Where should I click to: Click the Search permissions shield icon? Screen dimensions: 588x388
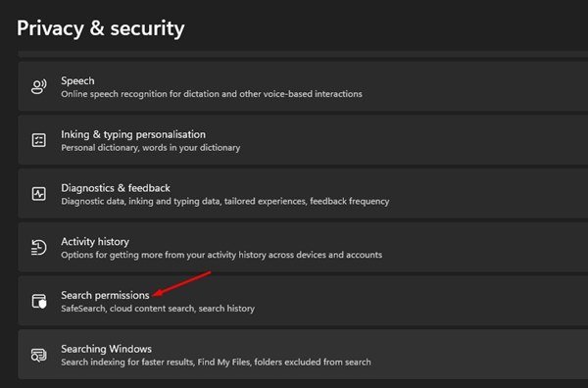39,301
